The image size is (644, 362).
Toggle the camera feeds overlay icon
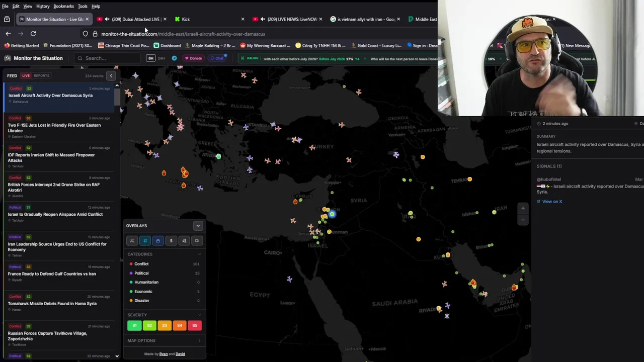click(197, 241)
